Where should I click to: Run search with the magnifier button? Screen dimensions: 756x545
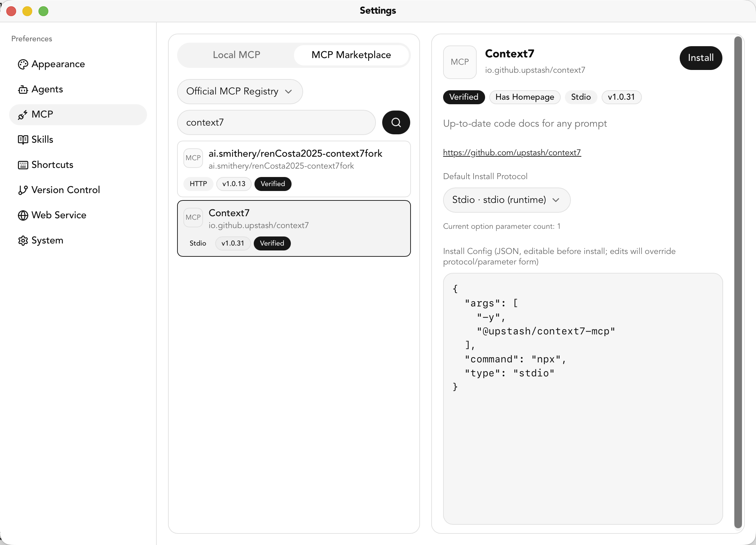pyautogui.click(x=396, y=122)
